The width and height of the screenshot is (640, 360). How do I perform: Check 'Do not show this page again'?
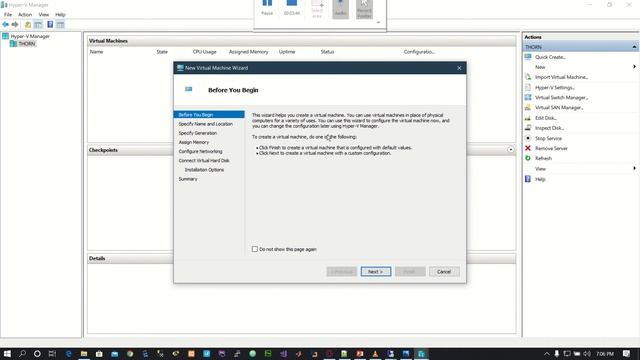(255, 249)
